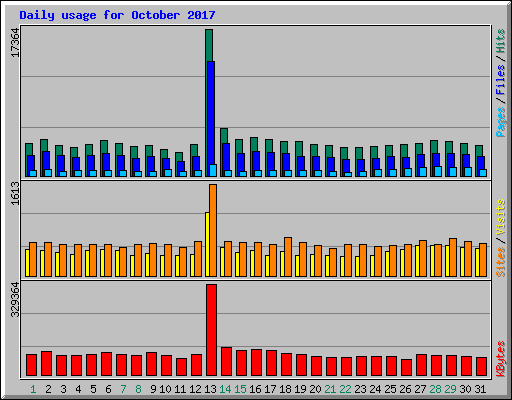Click day label 11 on the x-axis
Viewport: 512px width, 400px height.
180,389
